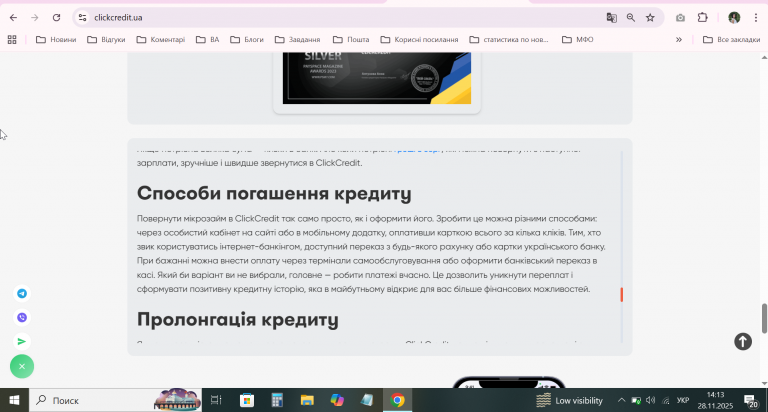The width and height of the screenshot is (768, 412).
Task: Open the network tray icon
Action: pyautogui.click(x=666, y=401)
